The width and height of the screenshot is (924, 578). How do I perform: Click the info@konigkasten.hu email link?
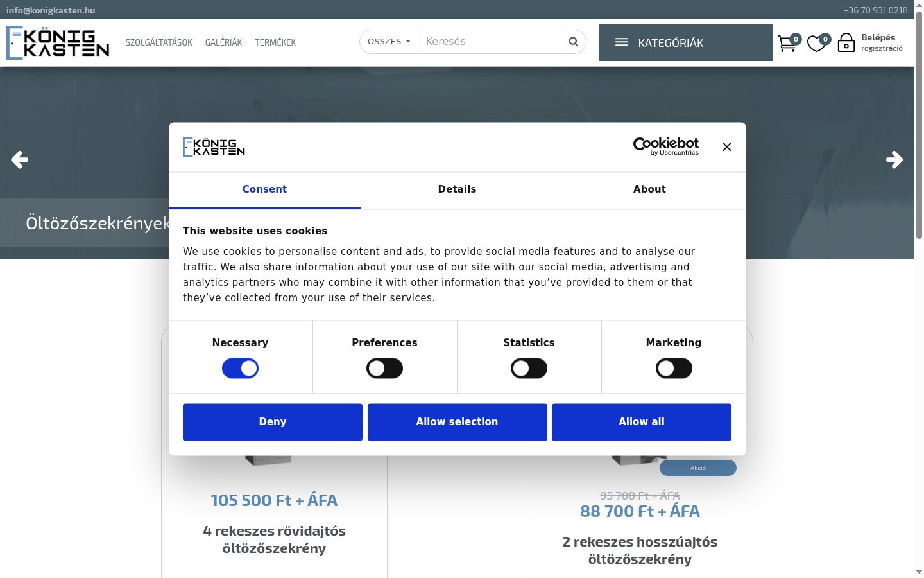[51, 10]
